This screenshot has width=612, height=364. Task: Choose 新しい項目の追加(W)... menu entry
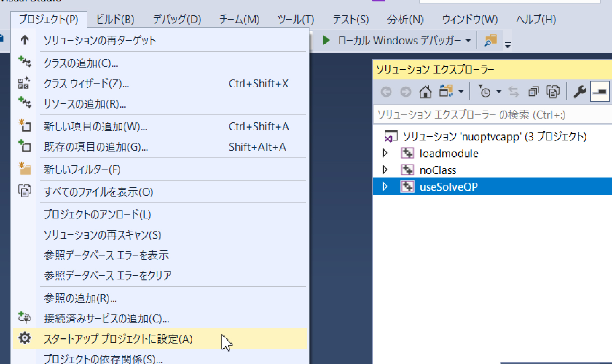point(160,126)
